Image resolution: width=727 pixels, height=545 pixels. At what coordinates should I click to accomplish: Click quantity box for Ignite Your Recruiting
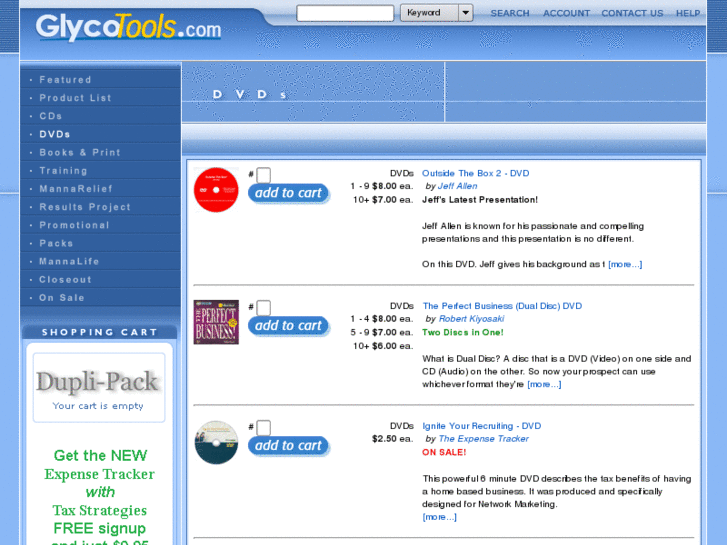(263, 427)
